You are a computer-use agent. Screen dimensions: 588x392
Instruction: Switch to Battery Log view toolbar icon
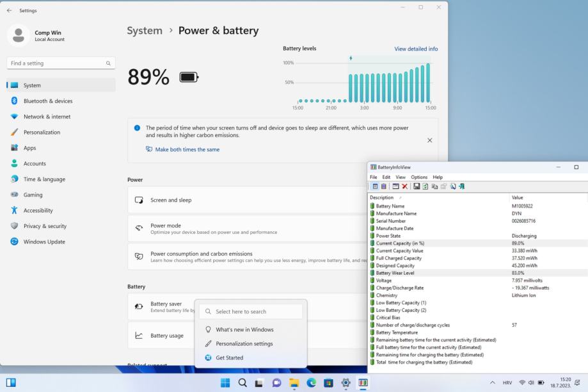coord(384,186)
